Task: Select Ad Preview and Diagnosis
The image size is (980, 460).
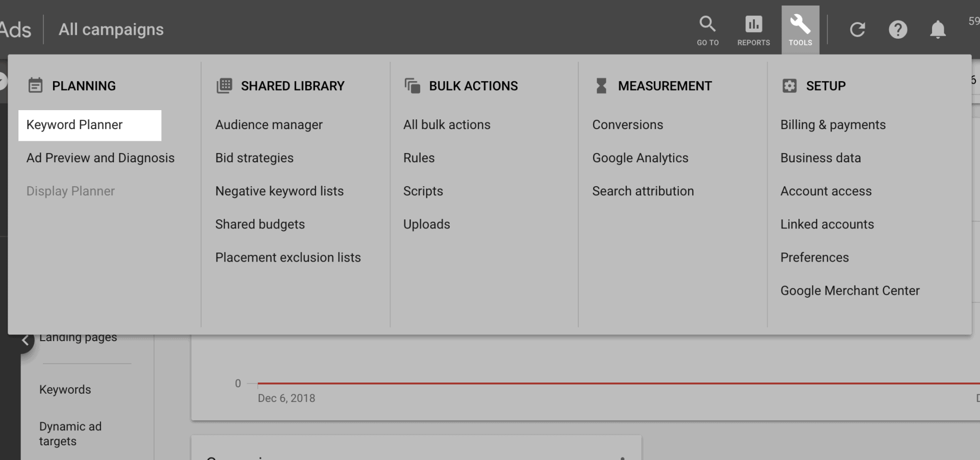Action: tap(101, 158)
